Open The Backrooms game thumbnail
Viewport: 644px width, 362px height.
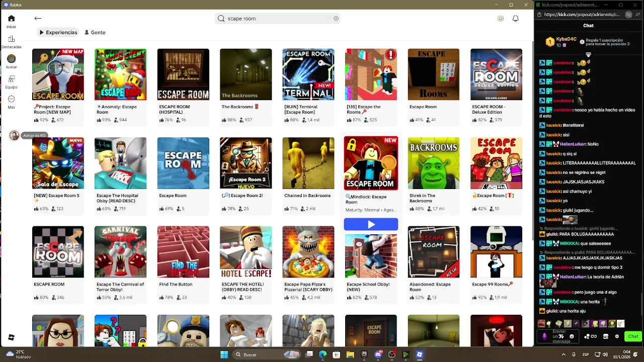(246, 74)
